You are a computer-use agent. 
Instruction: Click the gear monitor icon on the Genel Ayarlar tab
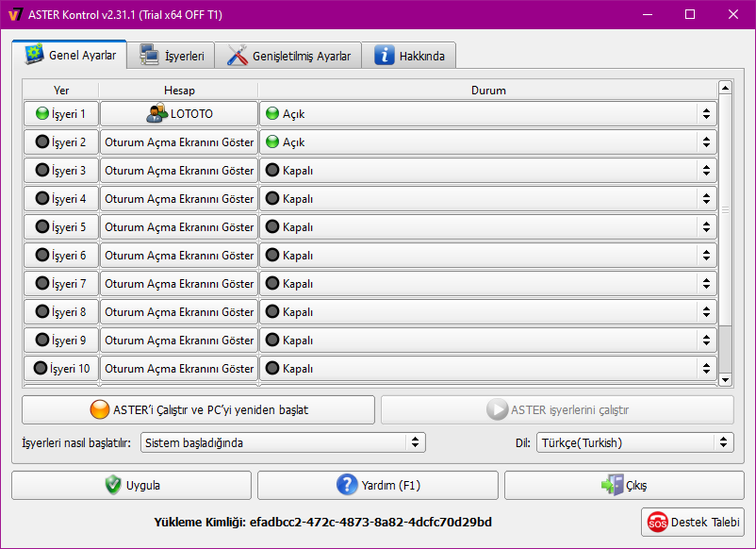pos(34,55)
